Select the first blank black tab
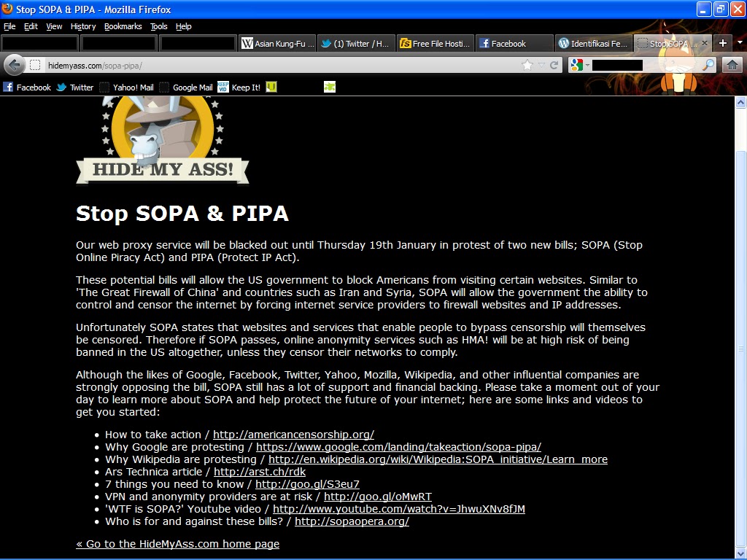The height and width of the screenshot is (560, 747). pos(39,43)
